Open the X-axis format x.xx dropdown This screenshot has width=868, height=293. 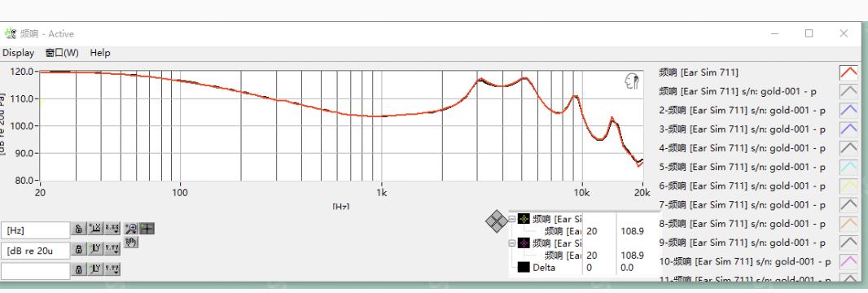(112, 229)
